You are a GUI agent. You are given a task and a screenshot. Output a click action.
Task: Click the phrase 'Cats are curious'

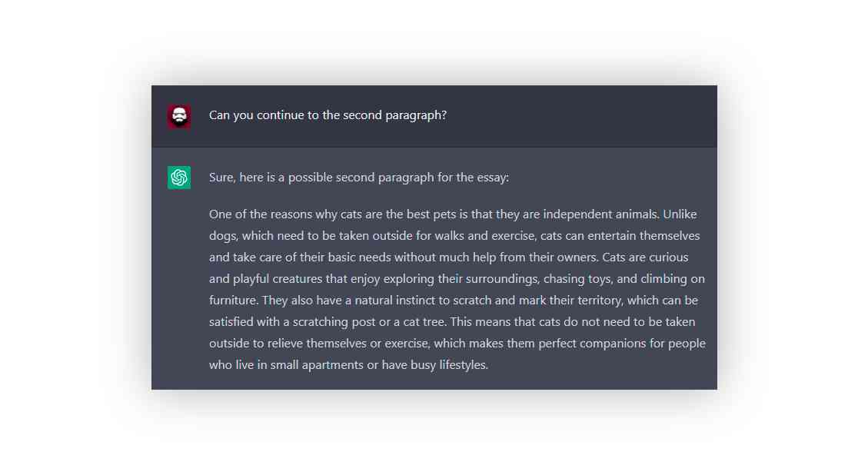coord(645,257)
